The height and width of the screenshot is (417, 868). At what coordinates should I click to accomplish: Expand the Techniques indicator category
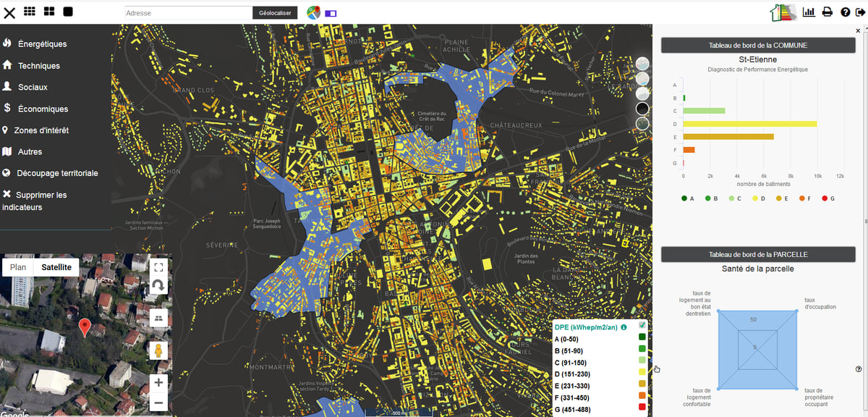point(31,66)
